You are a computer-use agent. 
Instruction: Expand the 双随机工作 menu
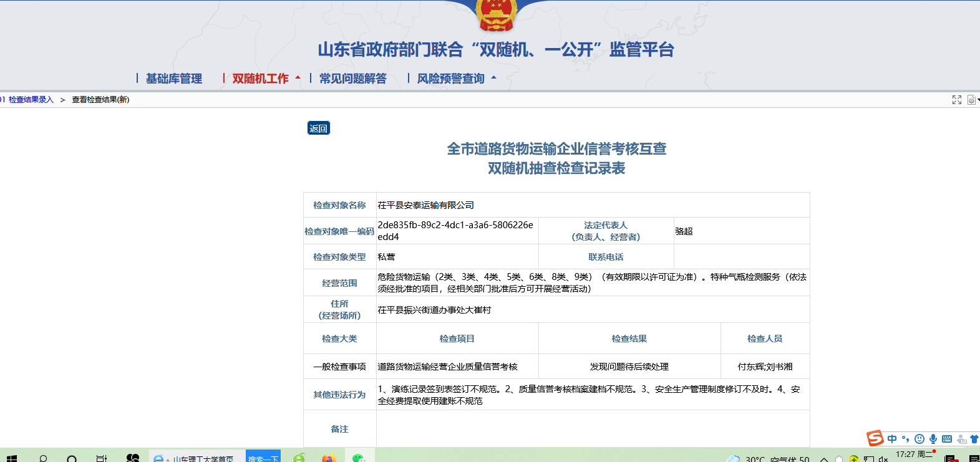pos(261,79)
